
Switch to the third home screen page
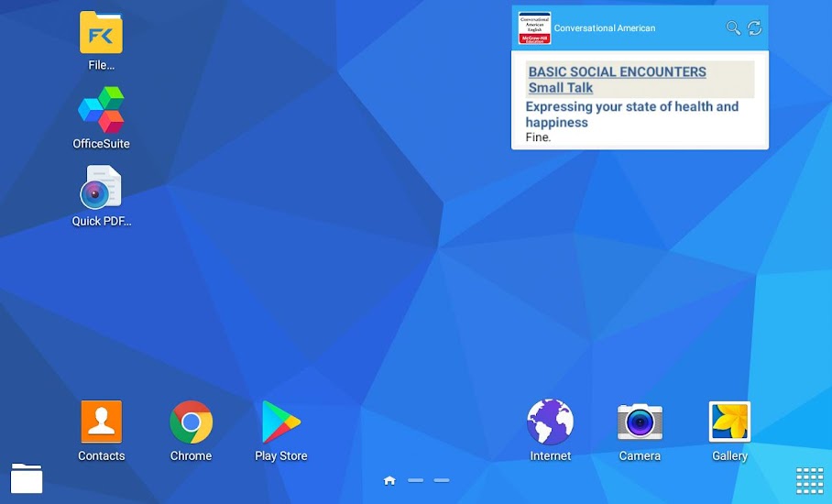[442, 480]
